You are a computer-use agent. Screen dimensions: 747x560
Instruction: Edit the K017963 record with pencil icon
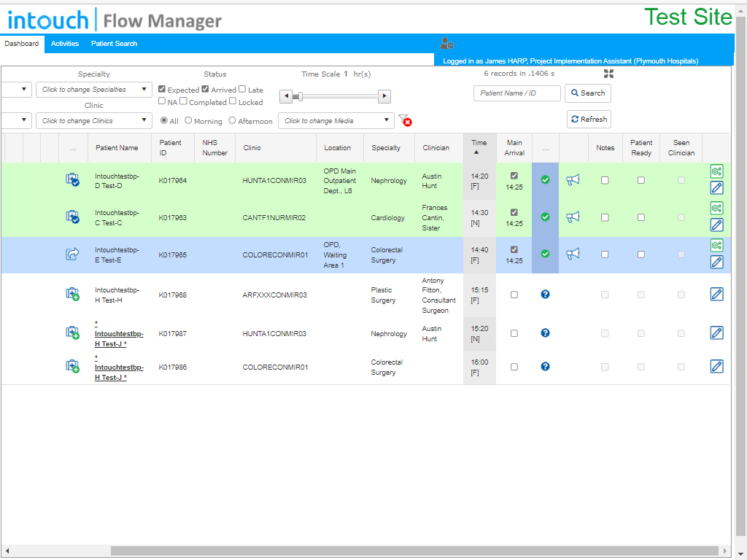click(716, 225)
